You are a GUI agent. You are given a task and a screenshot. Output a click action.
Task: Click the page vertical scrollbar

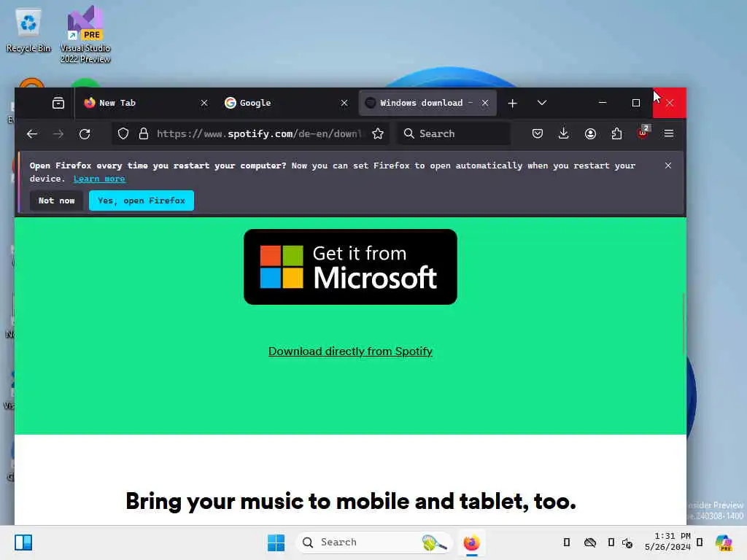(684, 324)
